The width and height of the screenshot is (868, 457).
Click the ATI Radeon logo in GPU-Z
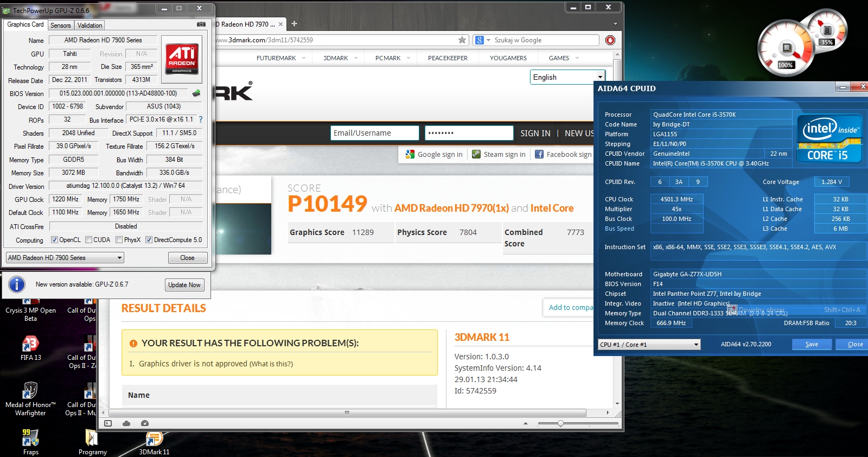pyautogui.click(x=182, y=59)
